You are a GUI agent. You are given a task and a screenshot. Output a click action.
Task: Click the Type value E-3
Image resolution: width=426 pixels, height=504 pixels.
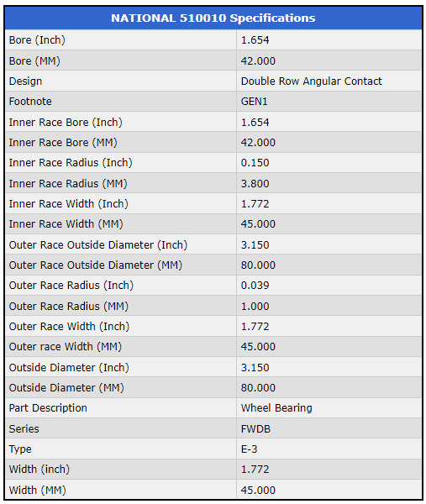tap(250, 449)
